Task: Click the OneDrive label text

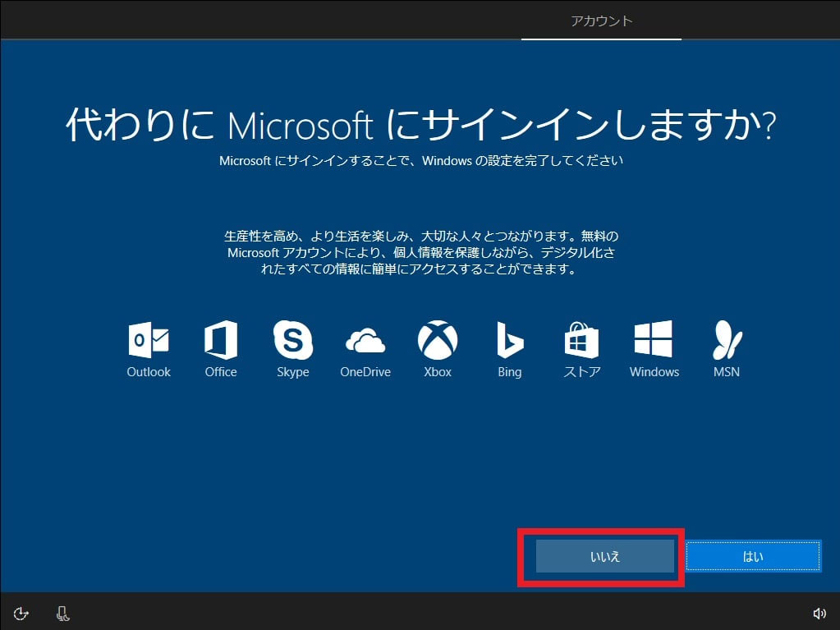Action: pos(365,372)
